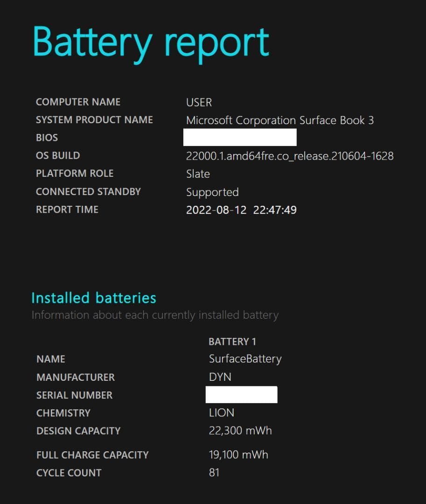Click the manufacturer value DYN
The height and width of the screenshot is (504, 426).
point(220,377)
